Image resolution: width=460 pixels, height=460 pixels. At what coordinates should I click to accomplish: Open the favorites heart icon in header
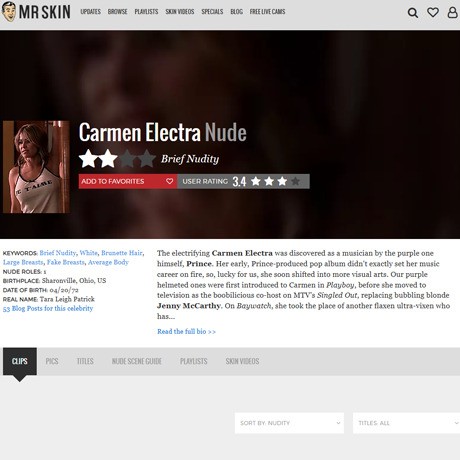click(x=433, y=12)
